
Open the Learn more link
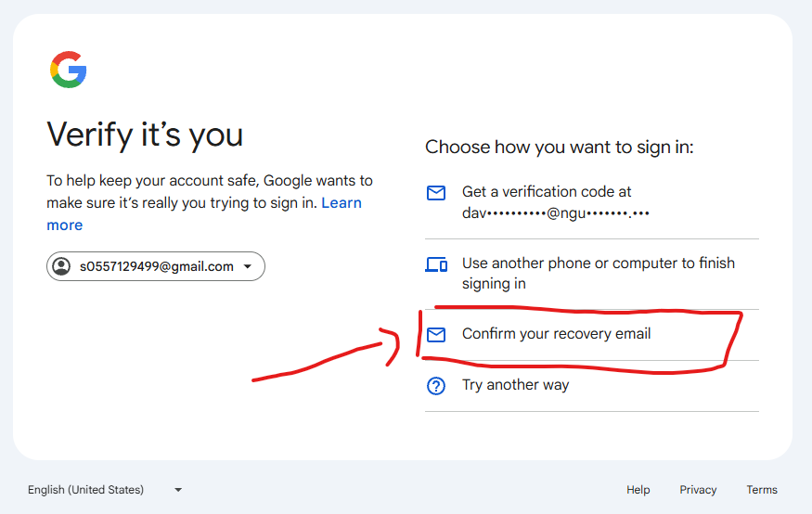tap(204, 213)
